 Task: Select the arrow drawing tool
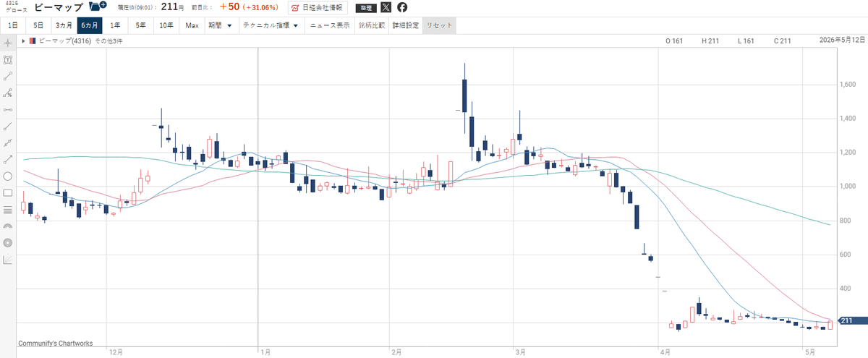pyautogui.click(x=8, y=159)
